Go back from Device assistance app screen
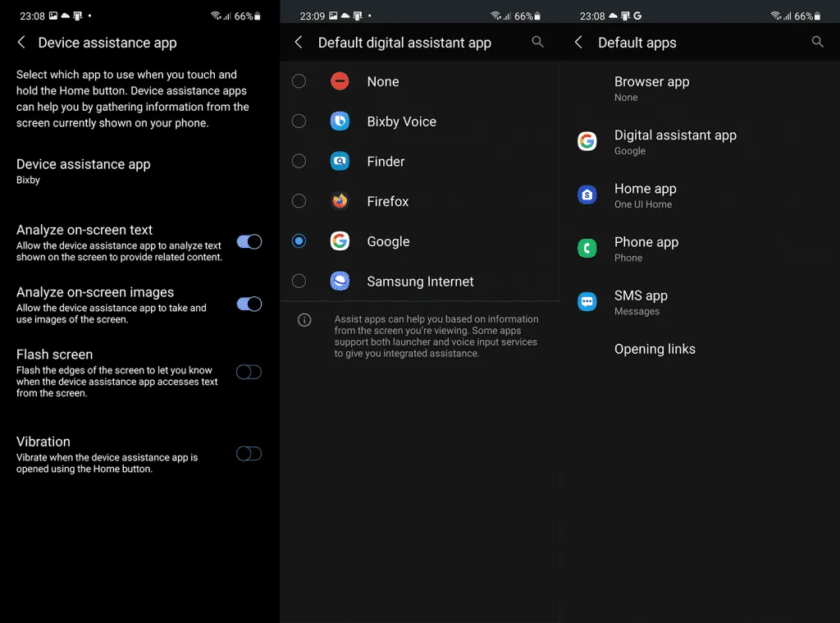This screenshot has height=623, width=840. click(21, 43)
